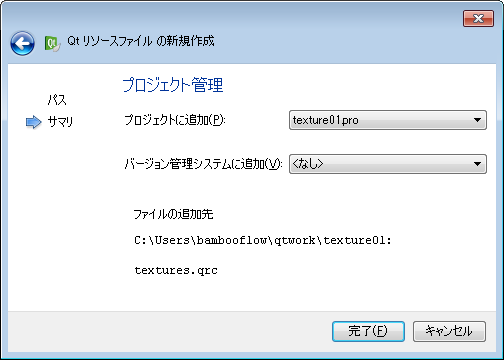Click the バージョン管理システムに追加(V) label
Viewport: 504px width, 360px height.
[x=203, y=164]
